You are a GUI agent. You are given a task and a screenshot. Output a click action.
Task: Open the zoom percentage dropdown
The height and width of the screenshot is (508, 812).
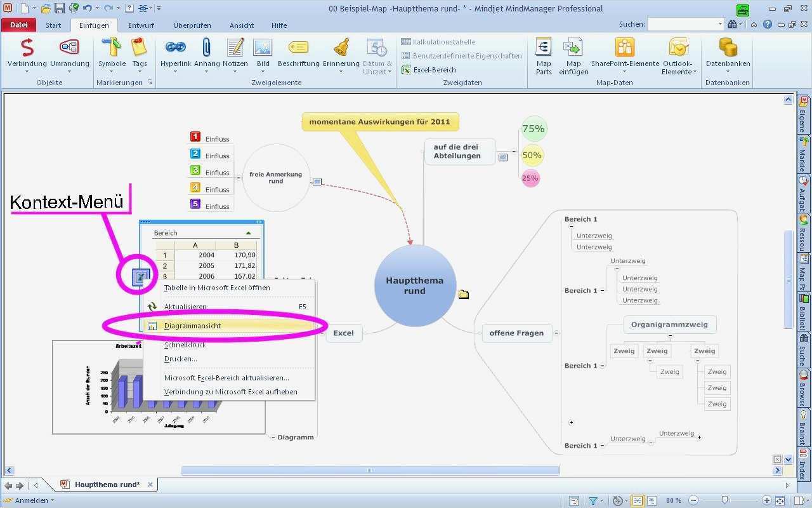[x=673, y=500]
